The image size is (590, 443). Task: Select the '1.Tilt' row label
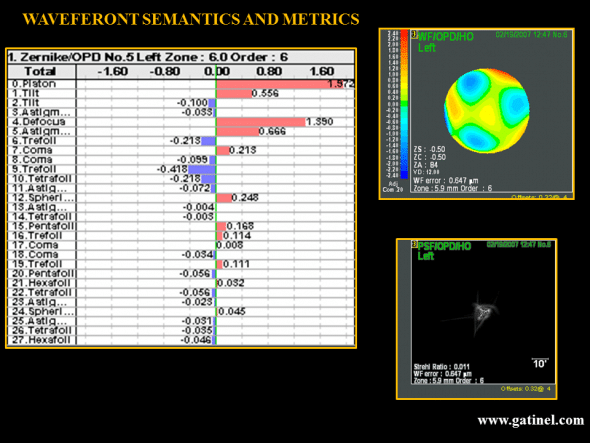[x=26, y=93]
